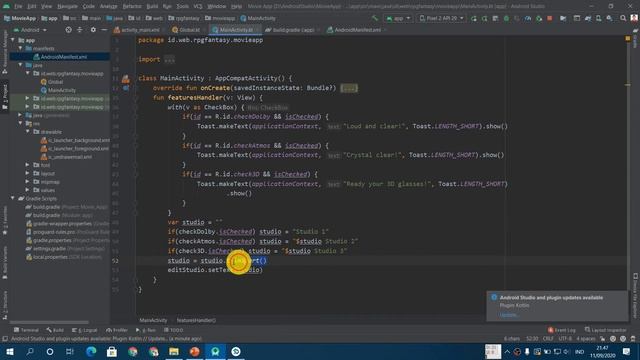Viewport: 640px width, 360px height.
Task: Select MainActivity in the project tree
Action: [58, 90]
